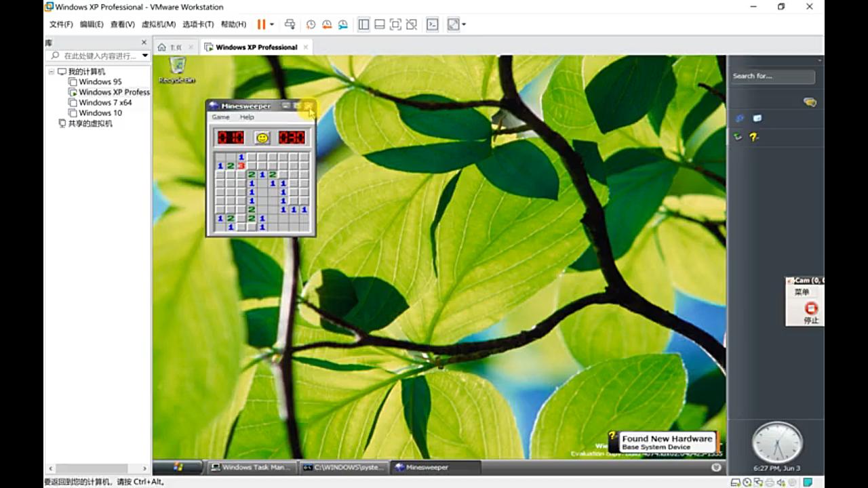This screenshot has height=488, width=868.
Task: Open the 选项卡(T) menu
Action: point(198,24)
